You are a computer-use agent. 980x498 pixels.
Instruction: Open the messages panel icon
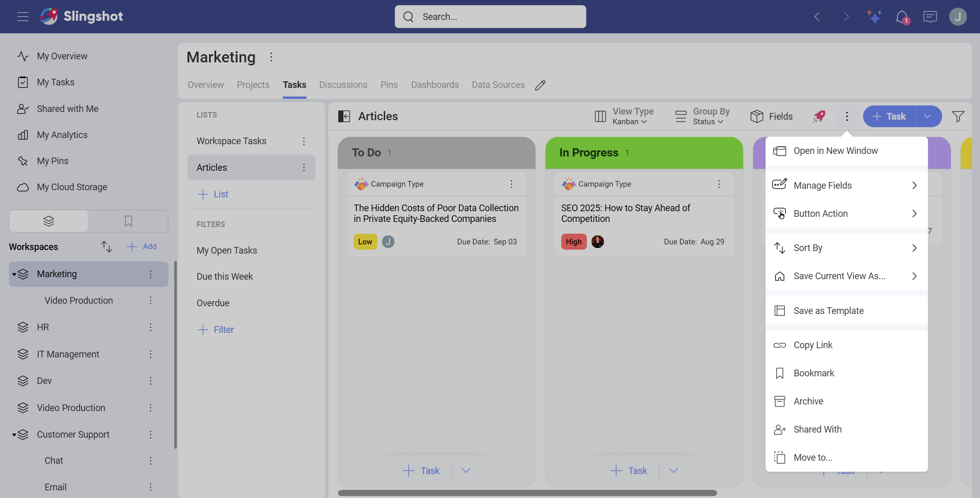point(930,16)
